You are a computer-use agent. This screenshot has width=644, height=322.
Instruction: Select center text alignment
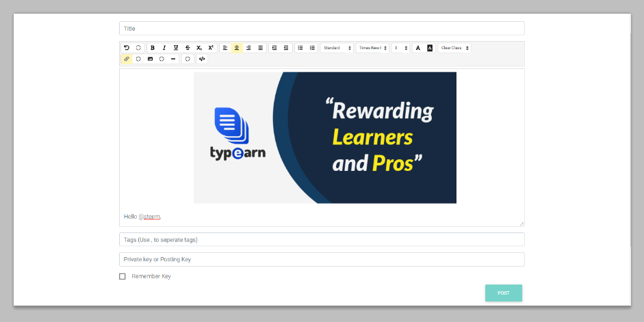[237, 48]
